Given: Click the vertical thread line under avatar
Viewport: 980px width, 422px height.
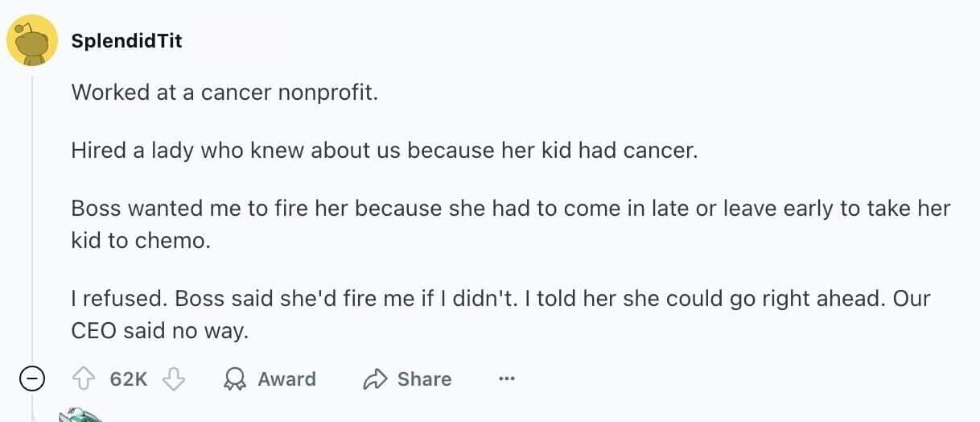Looking at the screenshot, I should pos(32,217).
